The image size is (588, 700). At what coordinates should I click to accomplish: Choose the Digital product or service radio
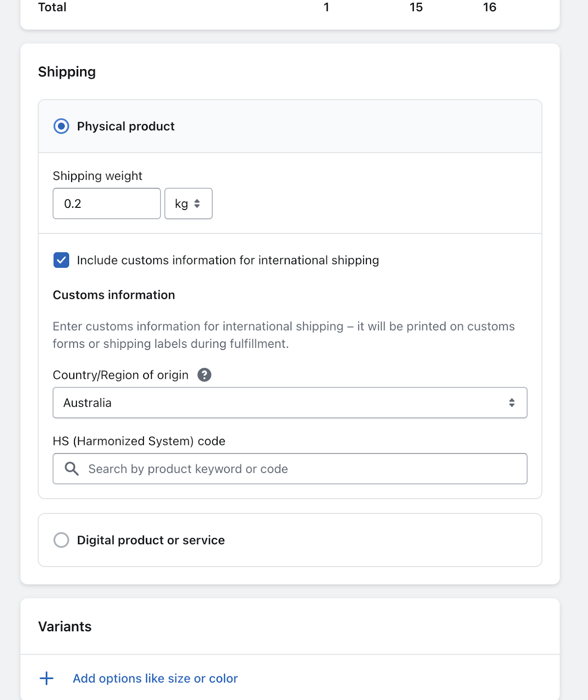[x=61, y=540]
